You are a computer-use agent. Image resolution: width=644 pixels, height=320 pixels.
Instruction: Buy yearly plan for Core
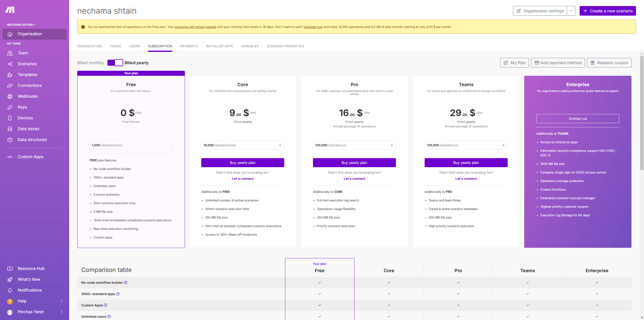pyautogui.click(x=243, y=163)
